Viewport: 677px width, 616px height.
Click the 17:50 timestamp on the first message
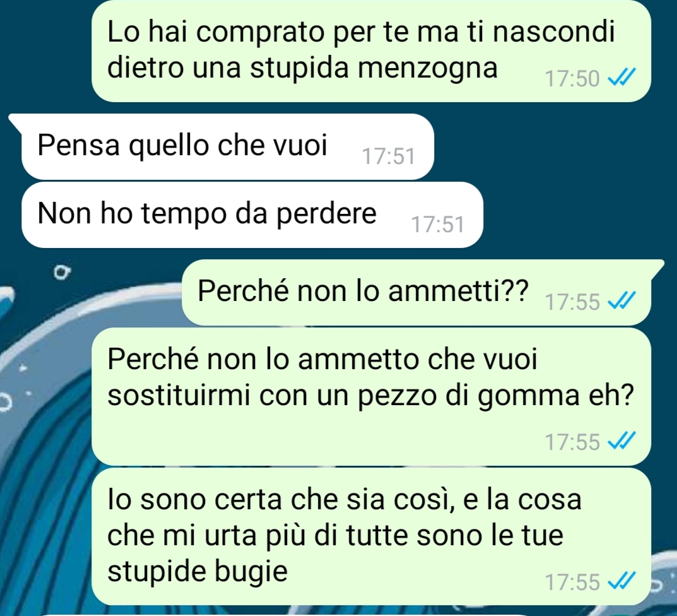point(572,79)
